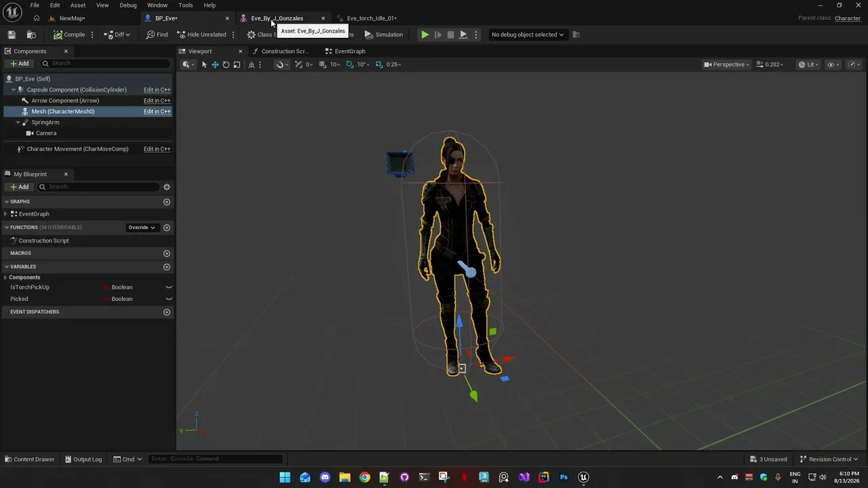Open the Tools menu
The image size is (868, 488).
click(x=186, y=5)
